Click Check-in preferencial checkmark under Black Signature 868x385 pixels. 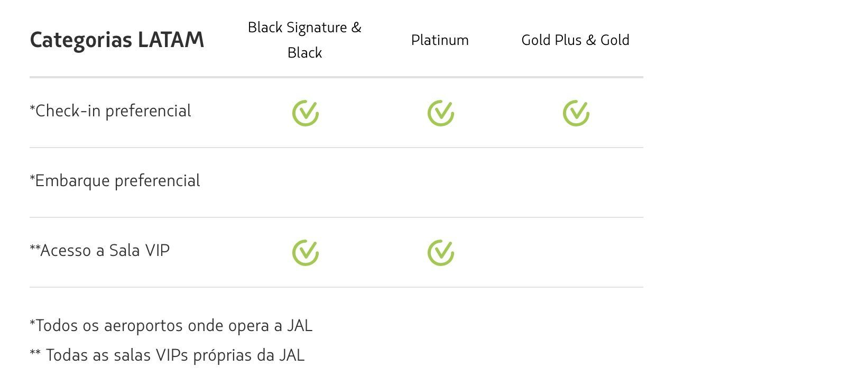pyautogui.click(x=306, y=113)
